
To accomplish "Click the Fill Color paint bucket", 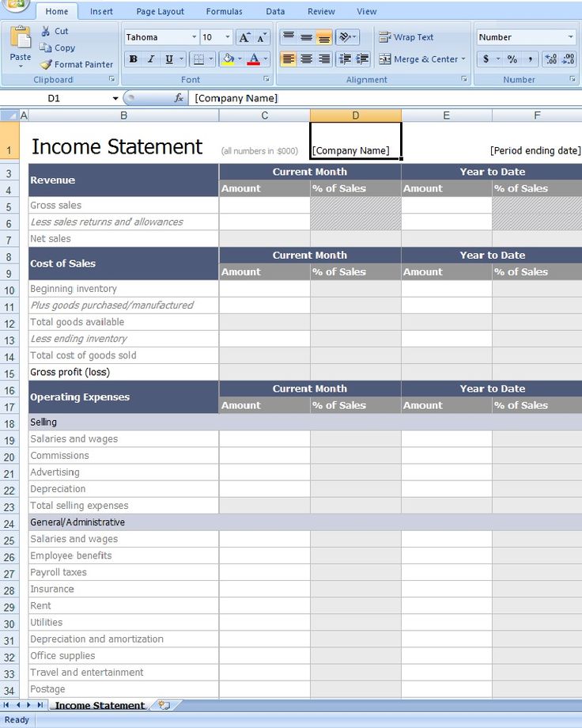I will (x=228, y=59).
